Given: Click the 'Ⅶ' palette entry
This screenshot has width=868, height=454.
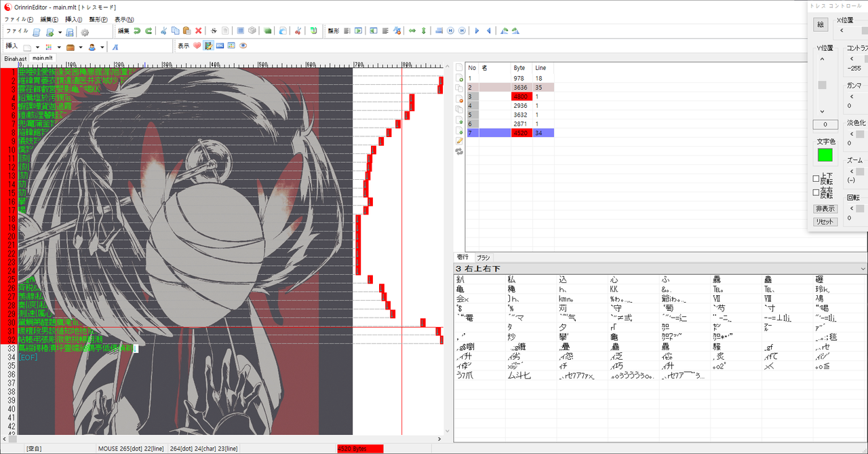Looking at the screenshot, I should pyautogui.click(x=717, y=299).
